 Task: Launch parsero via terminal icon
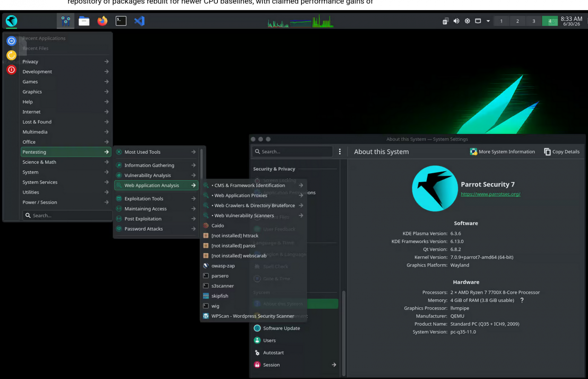pos(206,276)
